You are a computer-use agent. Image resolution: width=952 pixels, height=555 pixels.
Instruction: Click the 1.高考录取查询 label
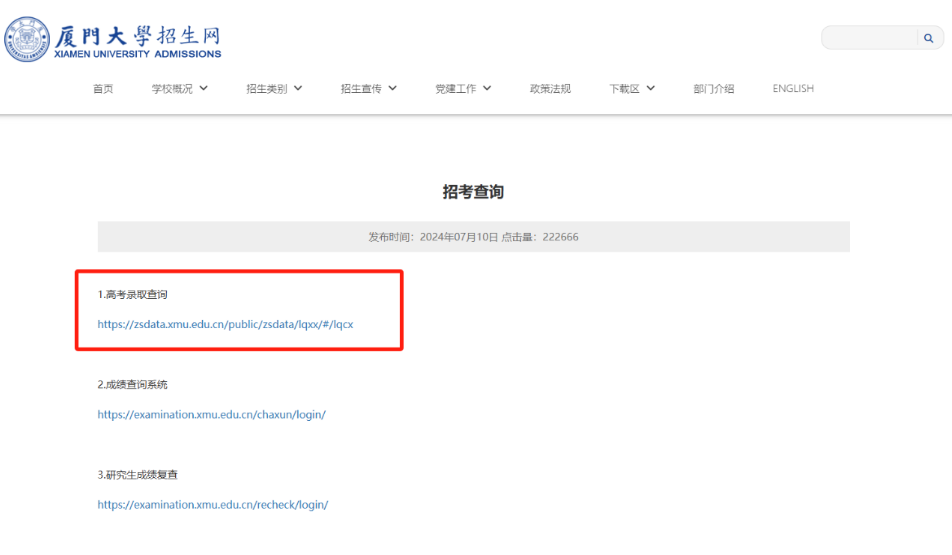coord(132,295)
